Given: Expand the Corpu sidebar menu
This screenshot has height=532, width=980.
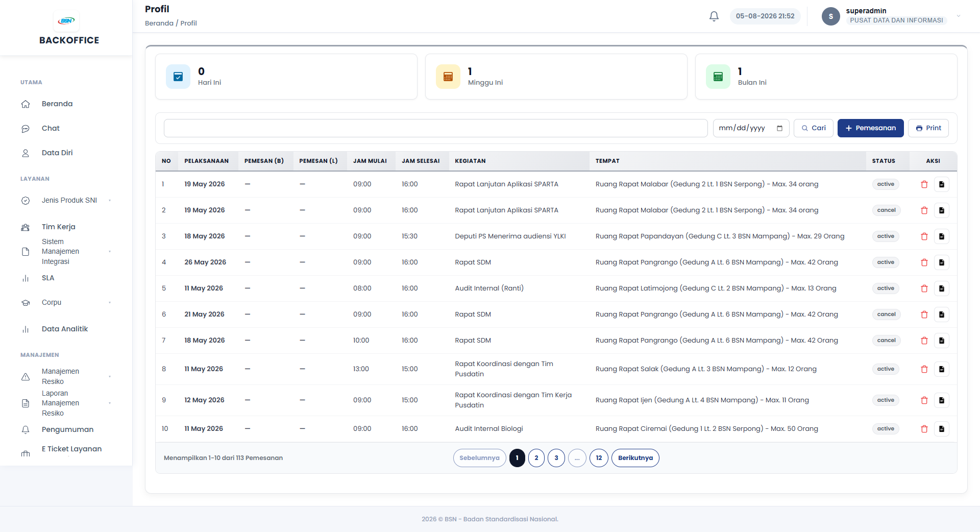Looking at the screenshot, I should pyautogui.click(x=110, y=303).
